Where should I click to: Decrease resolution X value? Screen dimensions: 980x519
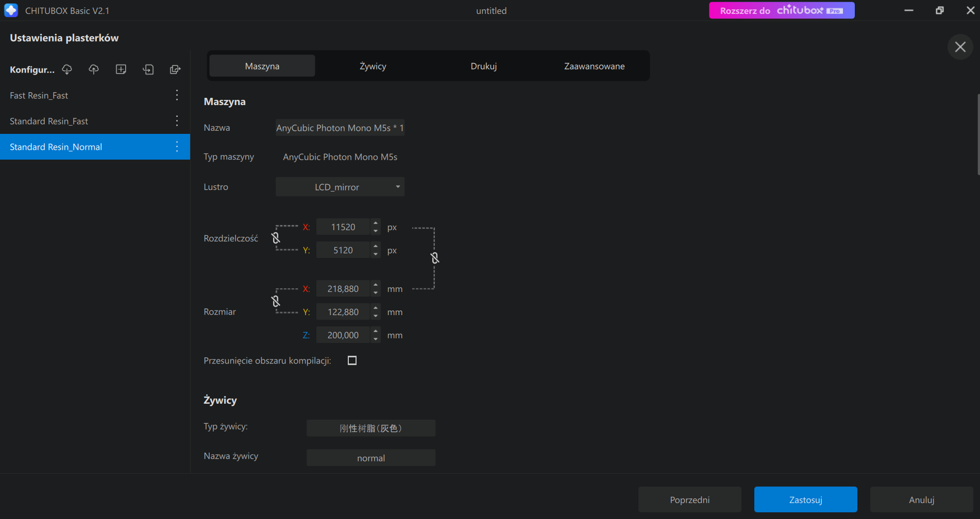point(376,231)
